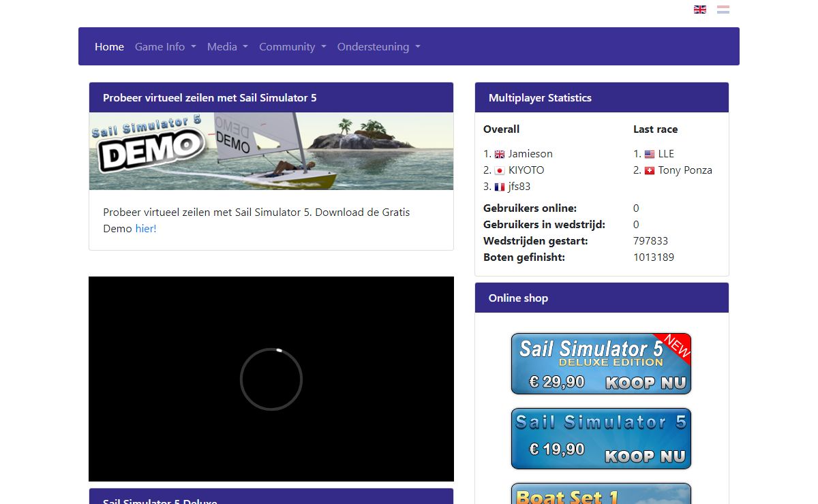Click the Online shop panel header

(x=602, y=298)
